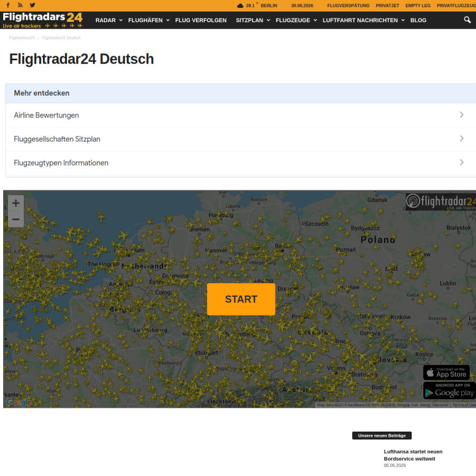Click the flightradar24 map logo
This screenshot has height=476, width=476.
[441, 202]
